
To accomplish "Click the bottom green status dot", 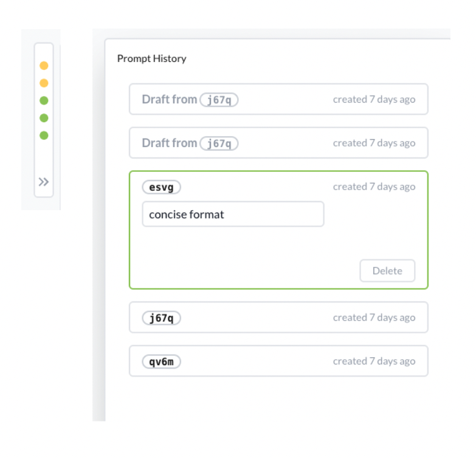I will 44,135.
